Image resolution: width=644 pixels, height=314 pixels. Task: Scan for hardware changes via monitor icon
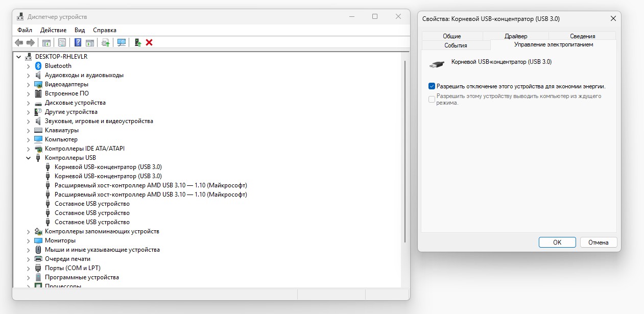pyautogui.click(x=122, y=42)
